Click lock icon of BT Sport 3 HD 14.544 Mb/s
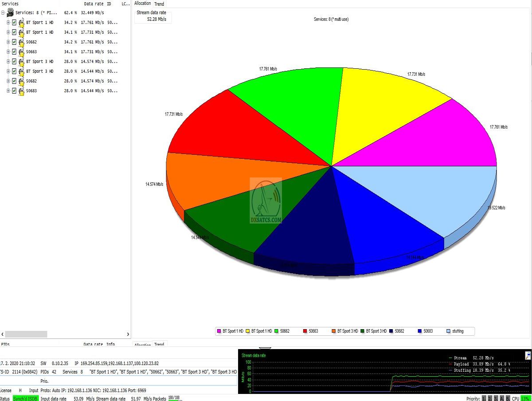This screenshot has width=532, height=401. point(21,71)
